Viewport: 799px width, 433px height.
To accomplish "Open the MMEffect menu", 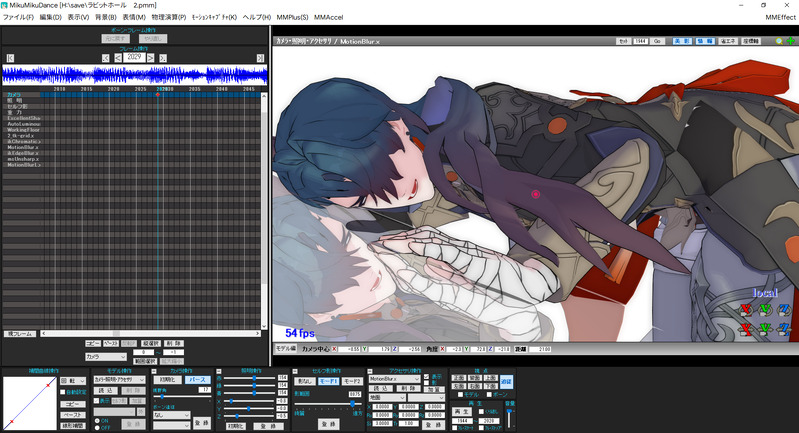I will [780, 17].
